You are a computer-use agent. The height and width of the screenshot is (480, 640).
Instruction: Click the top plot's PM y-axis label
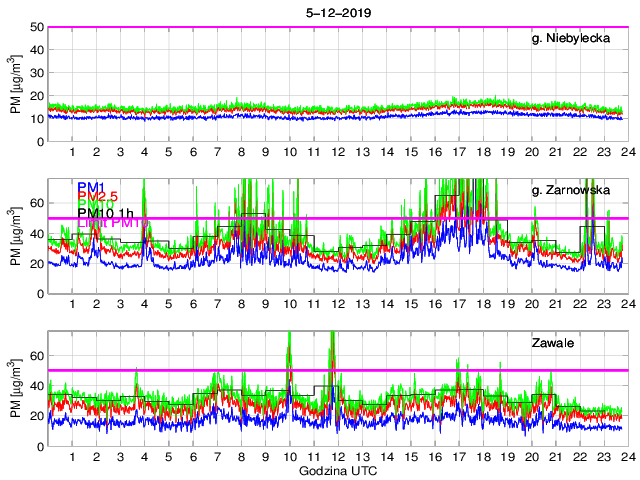(16, 84)
